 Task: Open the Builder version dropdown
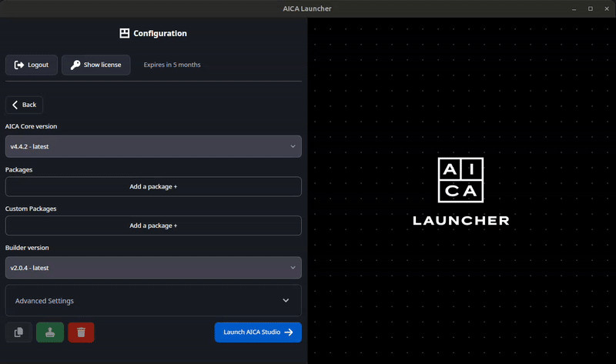point(153,268)
